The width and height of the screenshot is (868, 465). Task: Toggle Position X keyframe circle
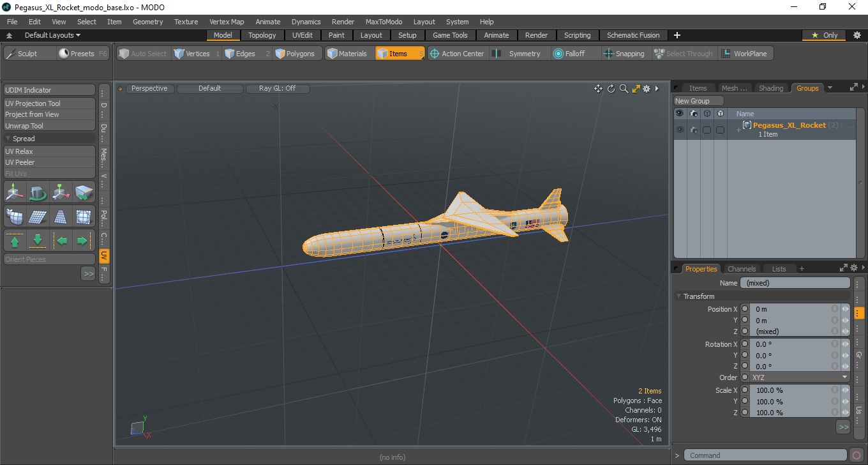(x=745, y=309)
